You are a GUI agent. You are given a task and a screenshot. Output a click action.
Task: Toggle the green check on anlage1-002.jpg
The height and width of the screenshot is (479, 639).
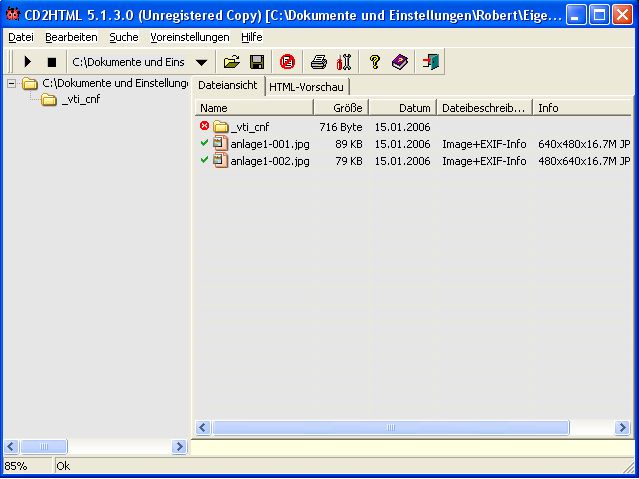tap(204, 161)
